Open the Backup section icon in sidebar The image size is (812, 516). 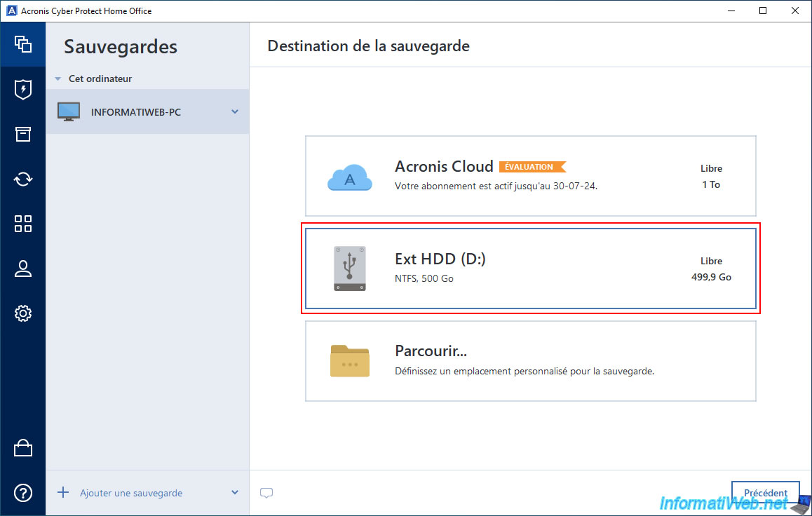(22, 44)
